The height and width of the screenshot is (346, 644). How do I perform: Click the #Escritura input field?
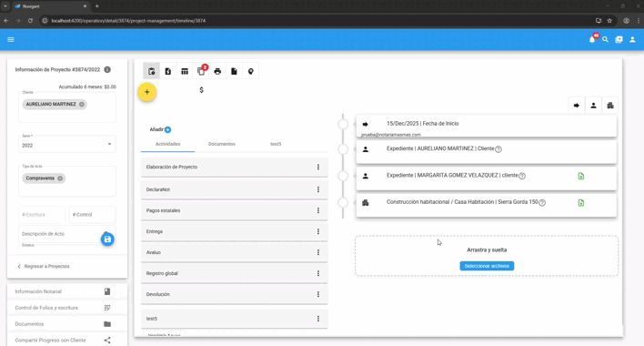point(42,215)
